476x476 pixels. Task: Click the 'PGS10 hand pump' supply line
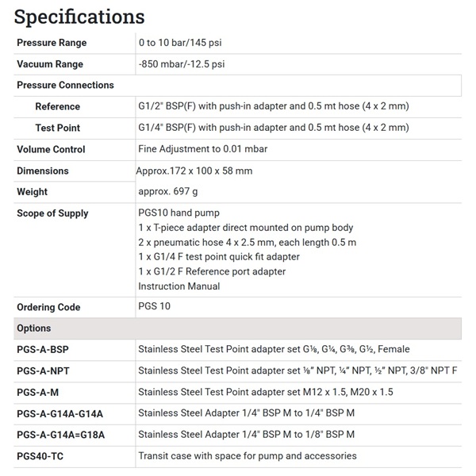pyautogui.click(x=178, y=213)
